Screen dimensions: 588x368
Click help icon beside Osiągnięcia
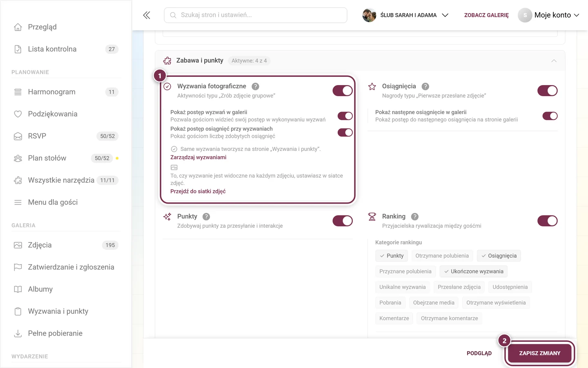425,86
